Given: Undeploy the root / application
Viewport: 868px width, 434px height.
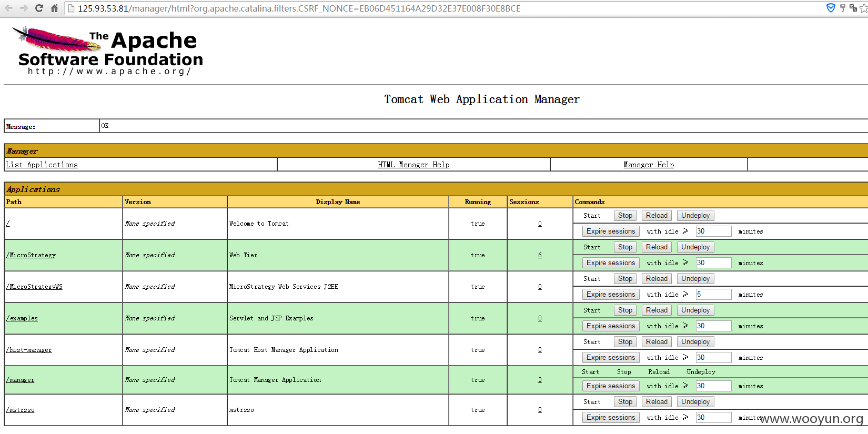Looking at the screenshot, I should (x=695, y=216).
